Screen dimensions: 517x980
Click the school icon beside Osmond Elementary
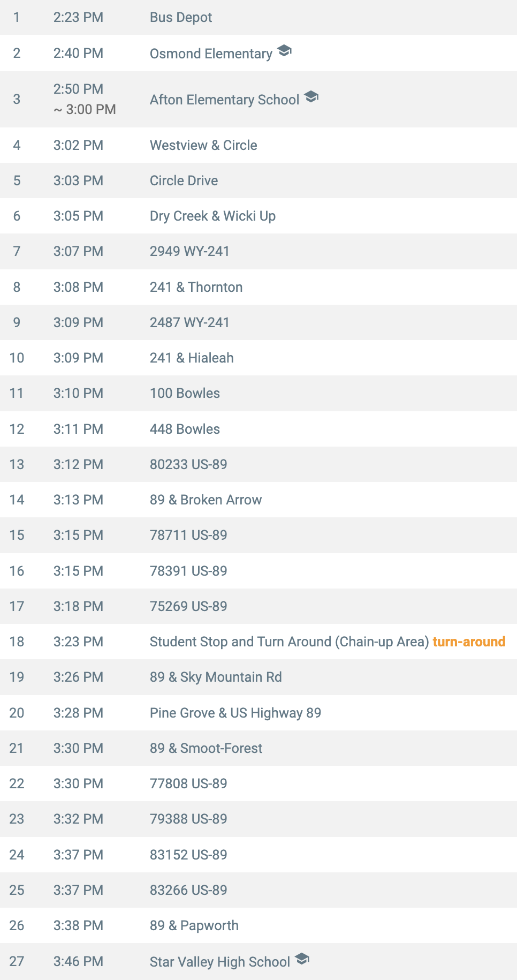coord(284,51)
